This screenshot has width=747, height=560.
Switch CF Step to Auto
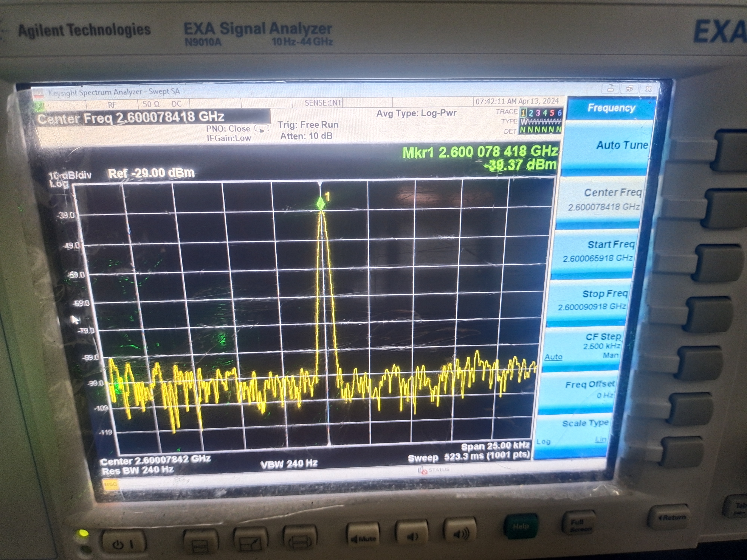[553, 357]
